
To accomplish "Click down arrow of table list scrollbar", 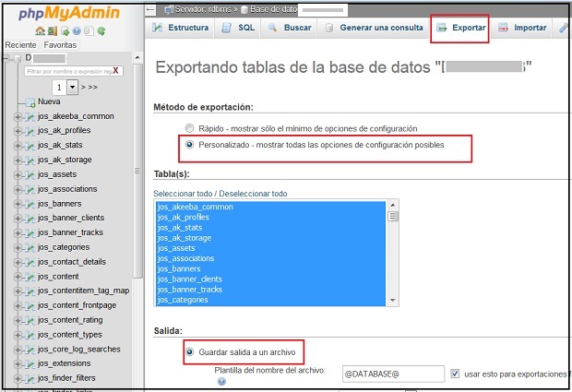I will (393, 300).
